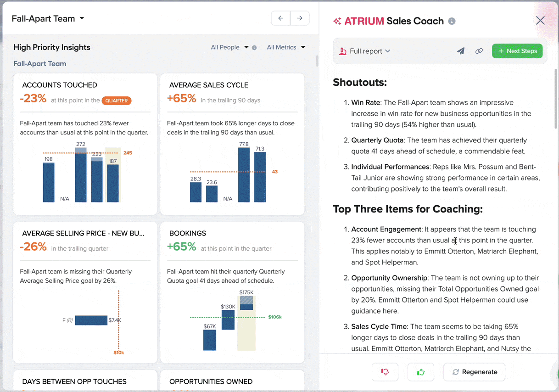Go to next team with right arrow
The height and width of the screenshot is (392, 559).
300,18
